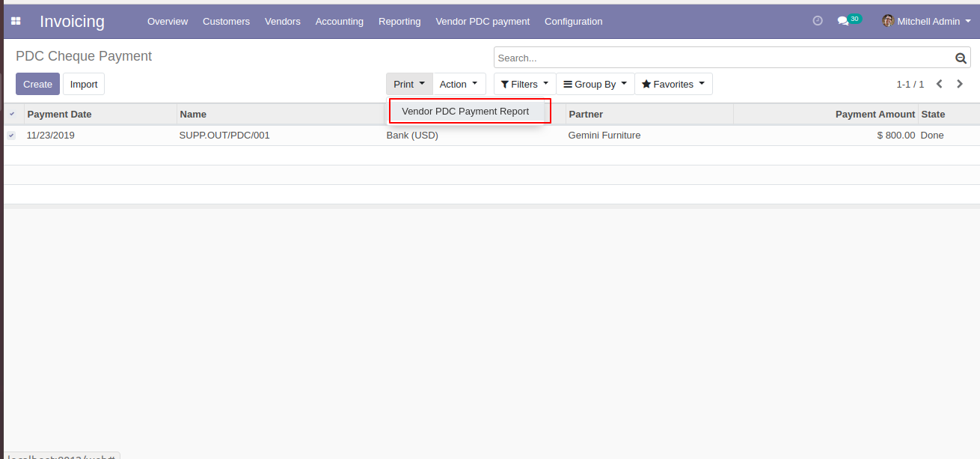Open the Filters dropdown
This screenshot has width=980, height=459.
click(524, 84)
